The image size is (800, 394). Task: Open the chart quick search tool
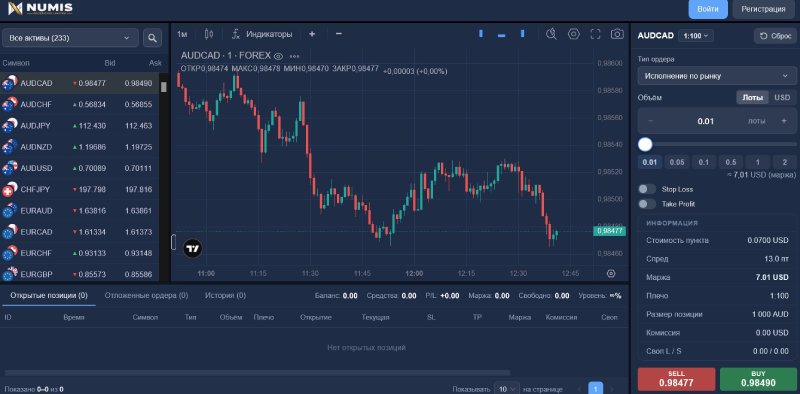pos(551,34)
